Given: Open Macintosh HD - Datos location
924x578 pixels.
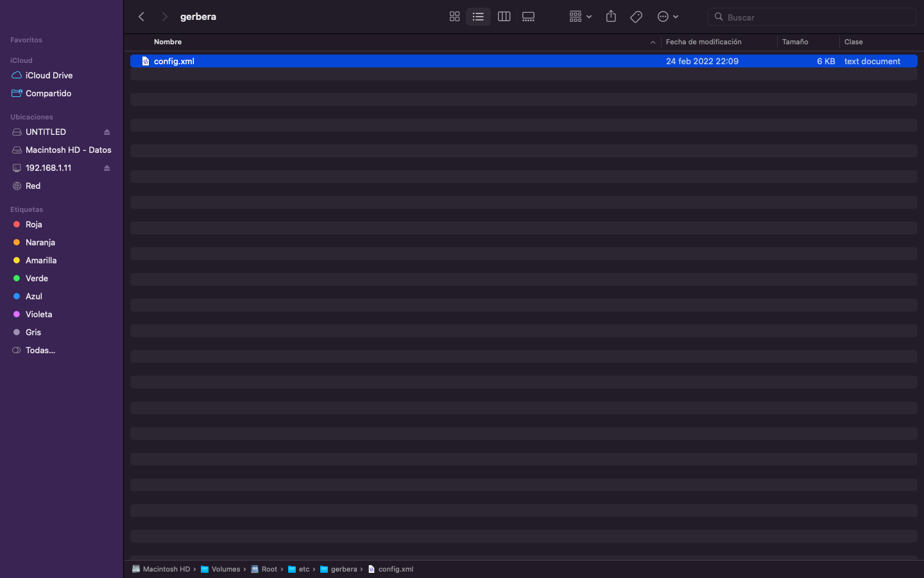Looking at the screenshot, I should point(68,150).
